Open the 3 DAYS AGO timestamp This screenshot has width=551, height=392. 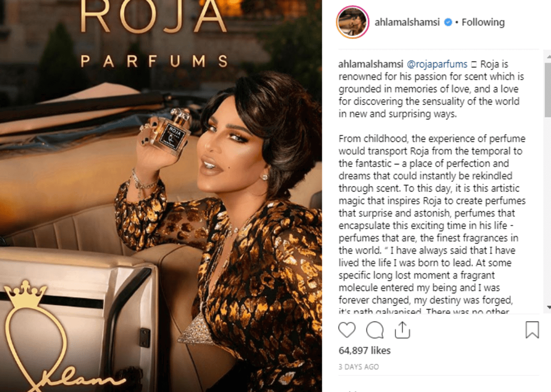[x=359, y=367]
